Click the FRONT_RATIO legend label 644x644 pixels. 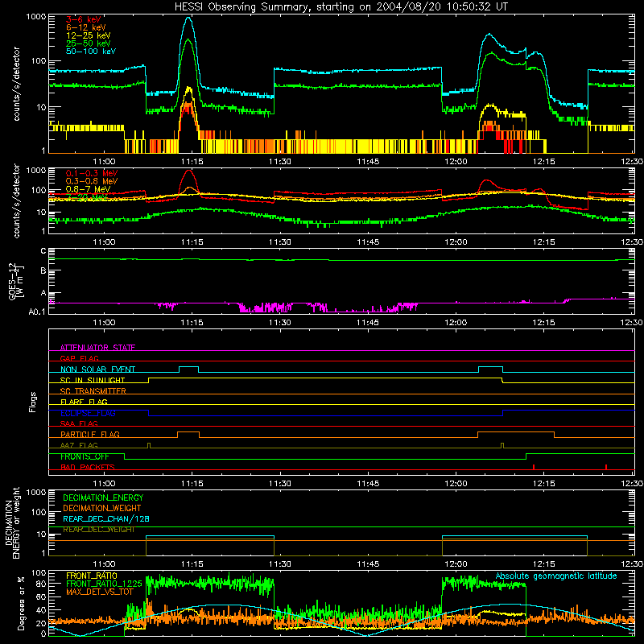(x=92, y=576)
